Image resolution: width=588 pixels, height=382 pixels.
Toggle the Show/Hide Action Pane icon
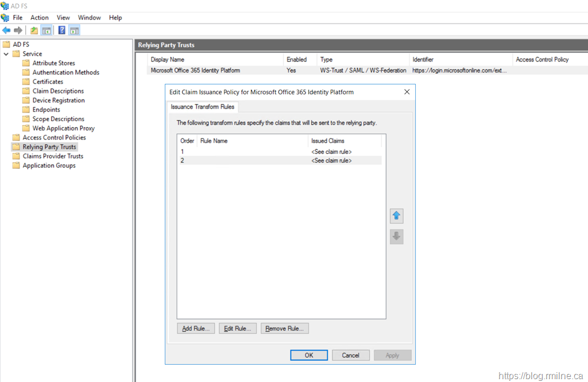75,30
